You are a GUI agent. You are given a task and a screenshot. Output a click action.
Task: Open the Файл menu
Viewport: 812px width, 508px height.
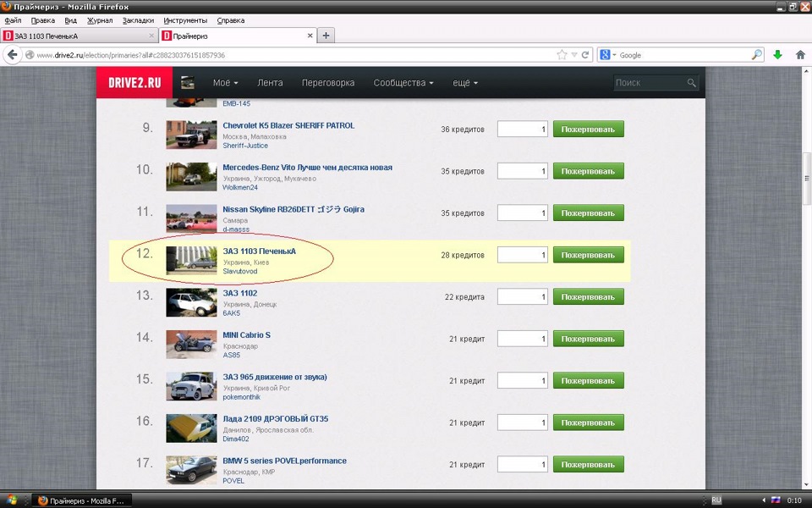[13, 20]
